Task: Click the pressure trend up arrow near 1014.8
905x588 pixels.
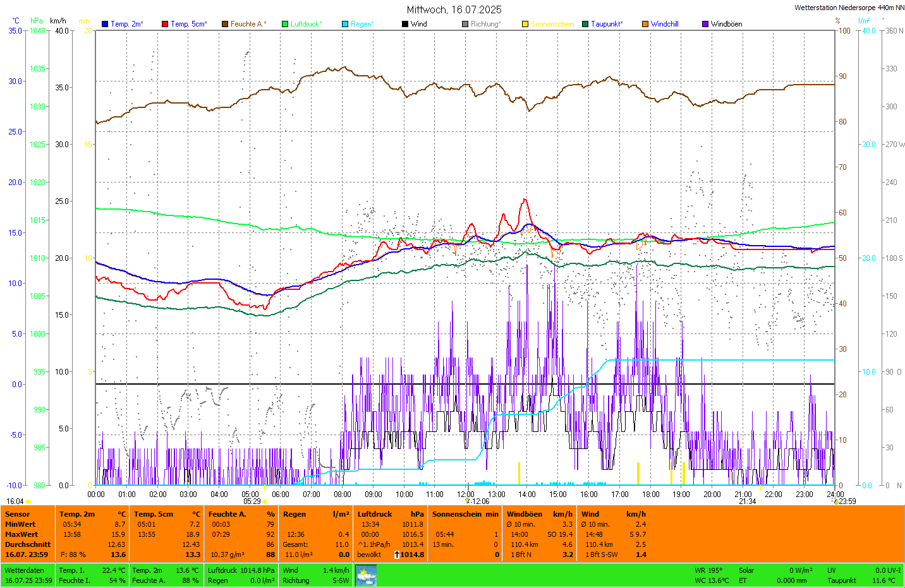Action: [x=396, y=555]
